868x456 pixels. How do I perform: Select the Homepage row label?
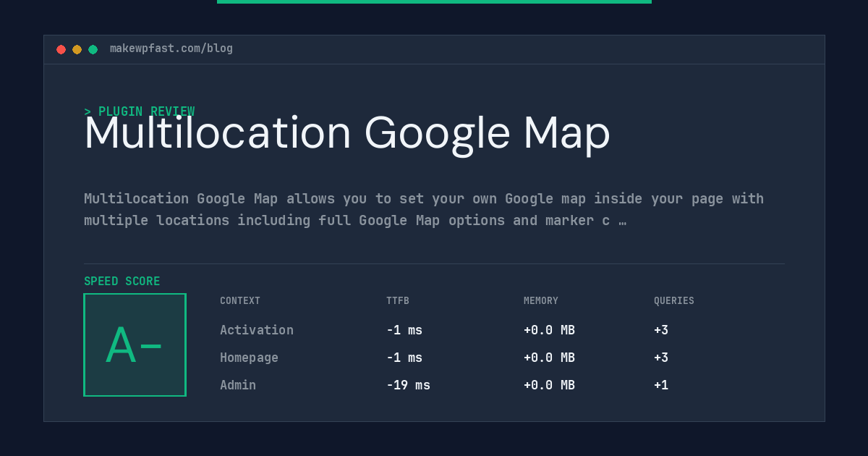click(x=249, y=358)
